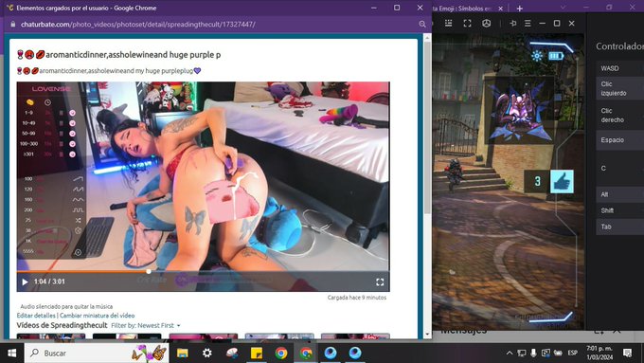This screenshot has height=363, width=644.
Task: Click the battery indicator in game HUD
Action: 556,56
